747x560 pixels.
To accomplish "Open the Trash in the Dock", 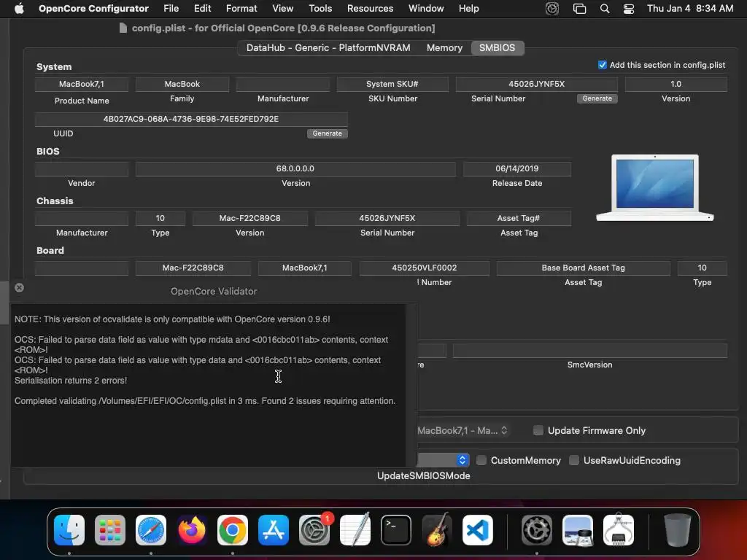I will click(678, 530).
